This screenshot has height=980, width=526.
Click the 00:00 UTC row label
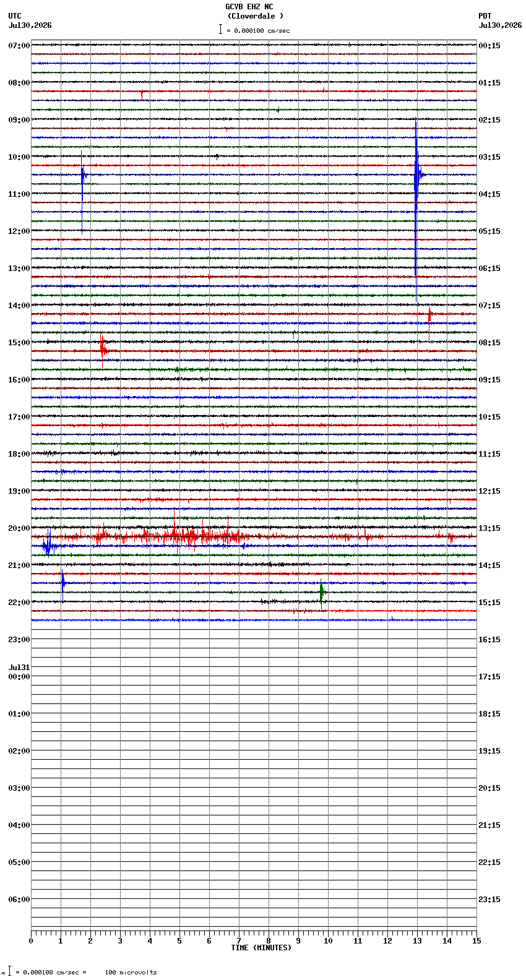19,676
